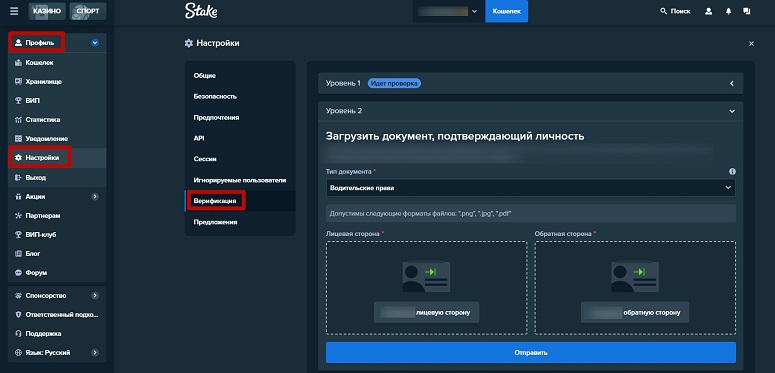Screen dimensions: 775x373
Task: Expand the Уровень 1 section chevron
Action: [x=732, y=83]
